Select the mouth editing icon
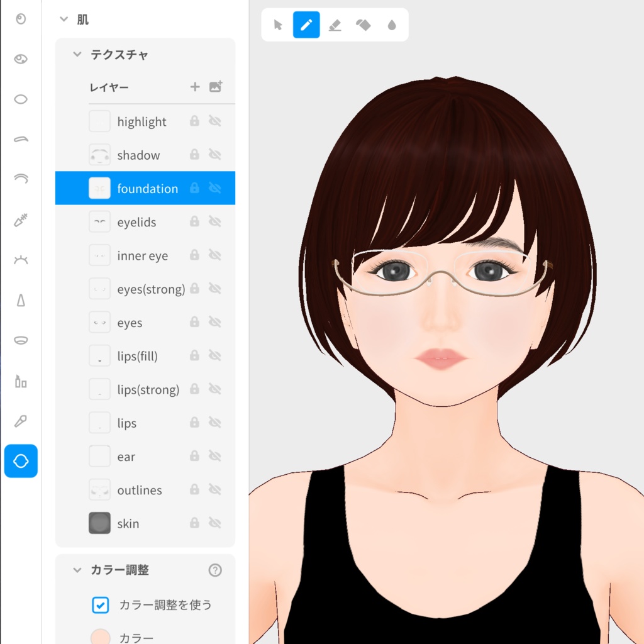Viewport: 644px width, 644px height. (21, 340)
